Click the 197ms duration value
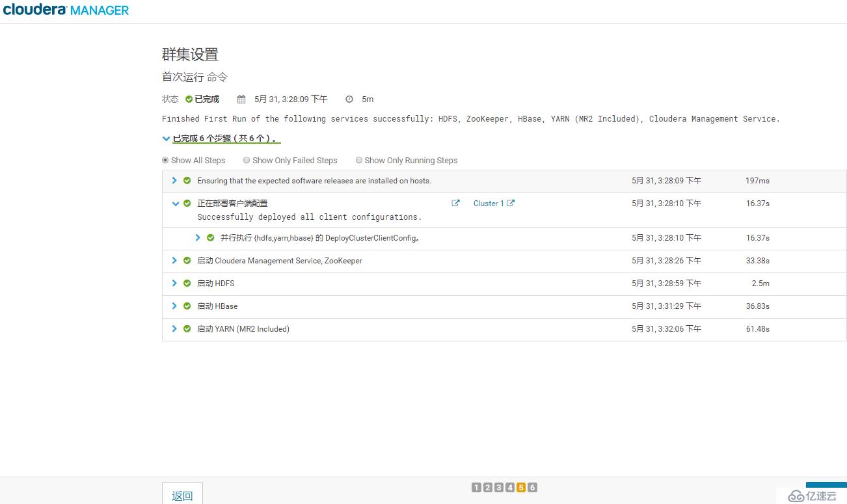The height and width of the screenshot is (504, 847). (757, 181)
